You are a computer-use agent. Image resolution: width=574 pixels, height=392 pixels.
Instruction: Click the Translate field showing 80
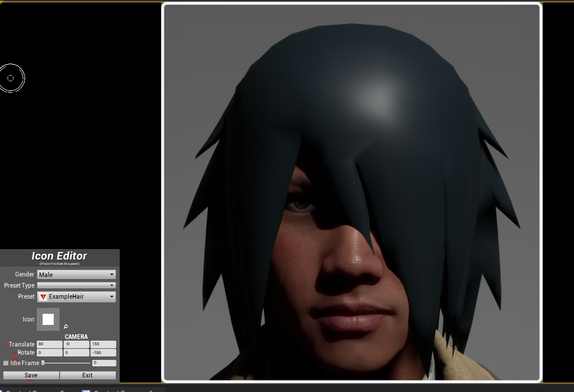pos(50,344)
